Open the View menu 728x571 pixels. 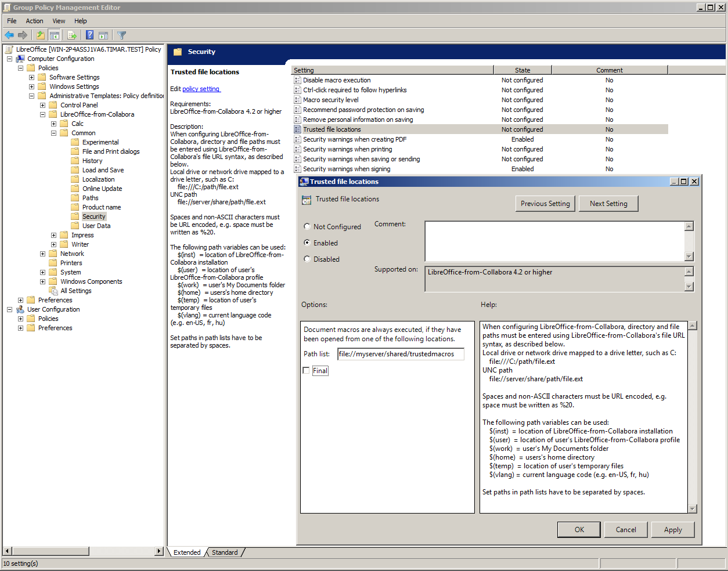click(59, 21)
